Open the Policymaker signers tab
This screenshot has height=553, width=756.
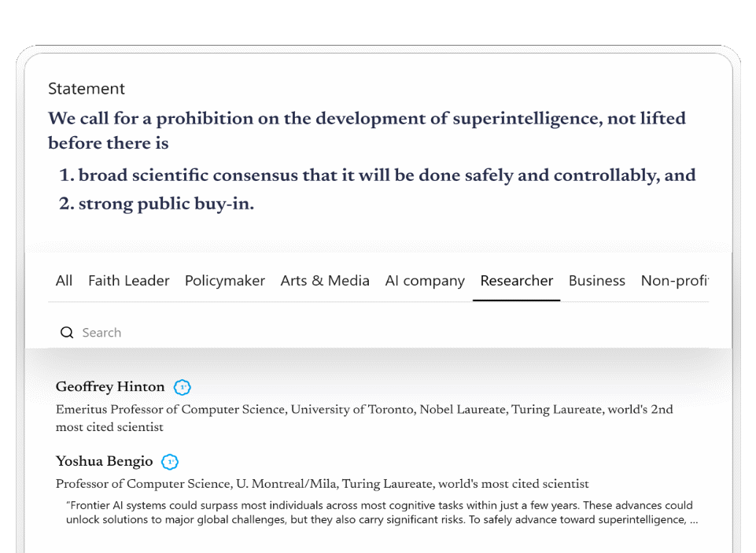225,281
